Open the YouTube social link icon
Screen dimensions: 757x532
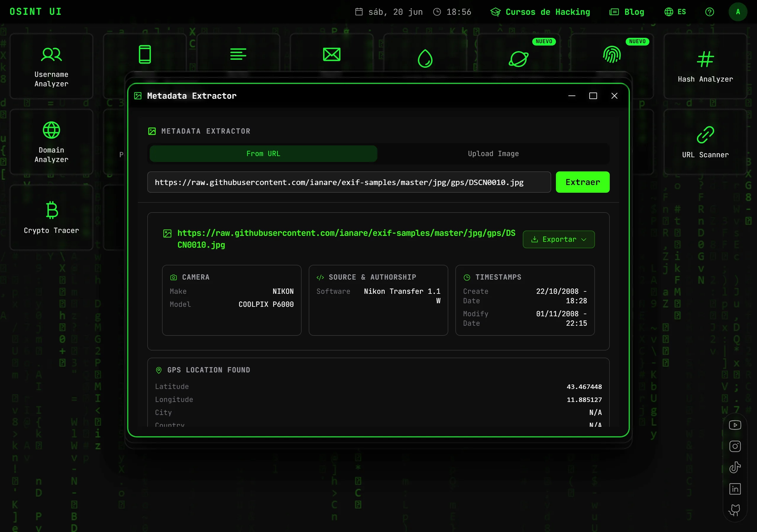coord(735,425)
